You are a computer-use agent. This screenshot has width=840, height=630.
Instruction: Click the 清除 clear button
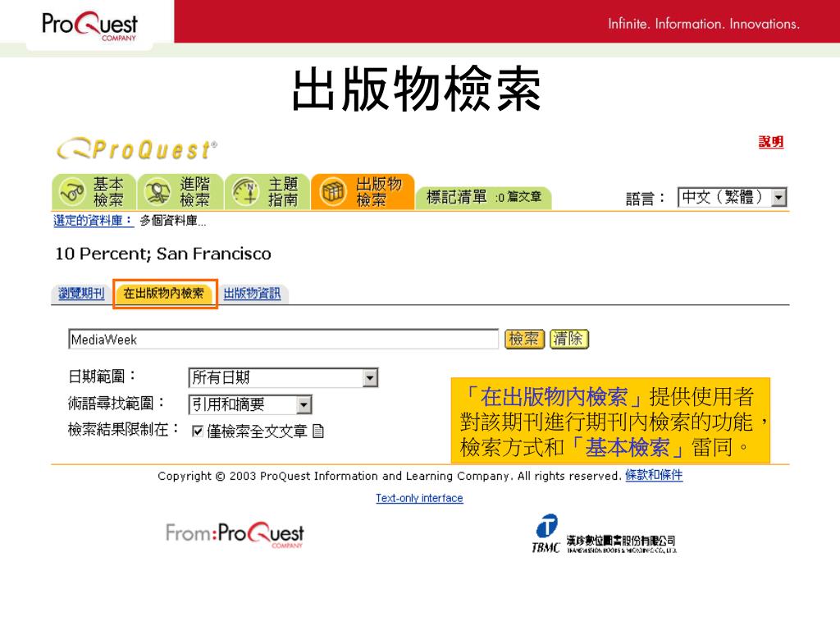click(569, 339)
